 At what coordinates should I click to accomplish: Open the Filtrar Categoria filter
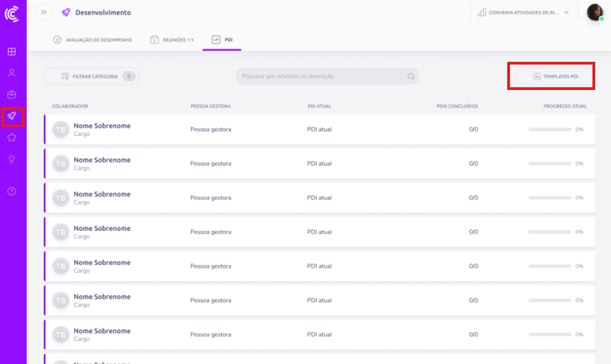click(91, 76)
